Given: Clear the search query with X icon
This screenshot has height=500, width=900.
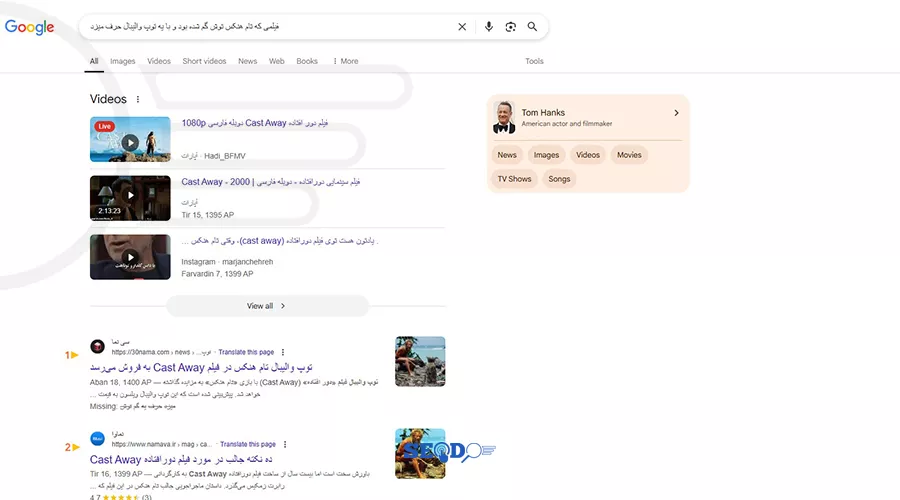Looking at the screenshot, I should [x=462, y=27].
